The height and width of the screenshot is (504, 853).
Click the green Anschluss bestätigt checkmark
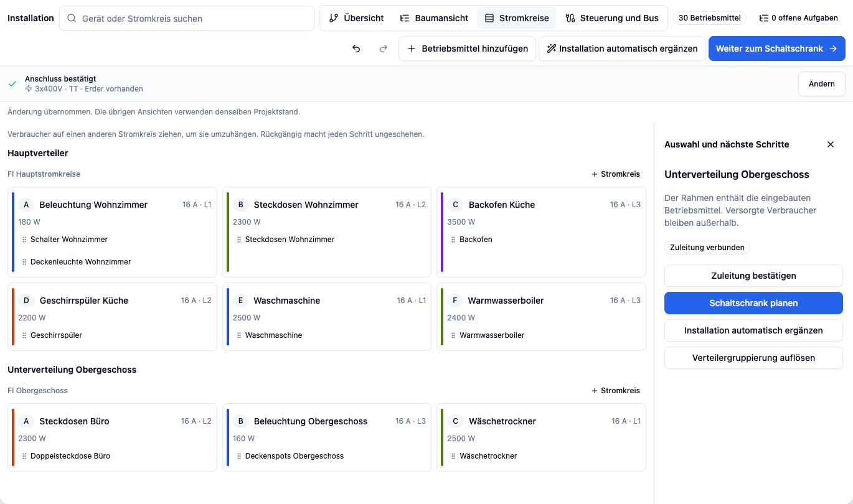tap(12, 83)
